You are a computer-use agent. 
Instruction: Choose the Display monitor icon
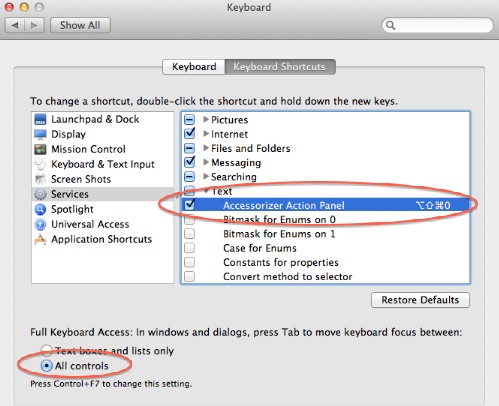40,134
